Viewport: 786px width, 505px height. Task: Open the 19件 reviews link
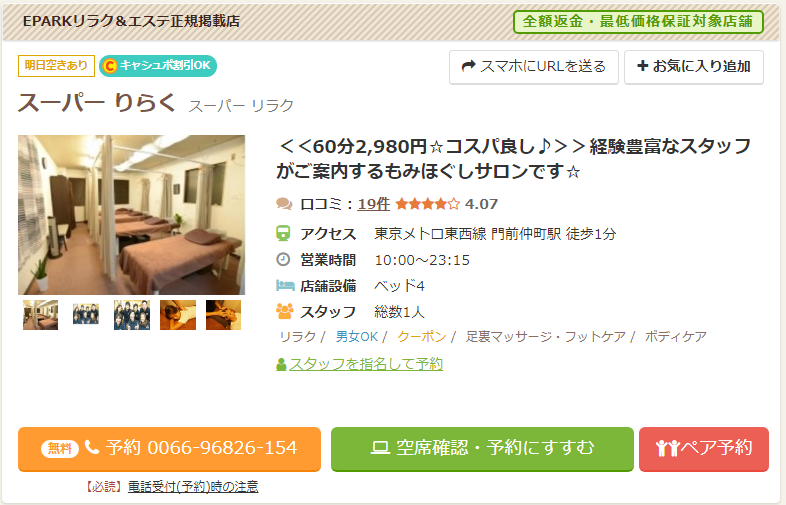373,204
